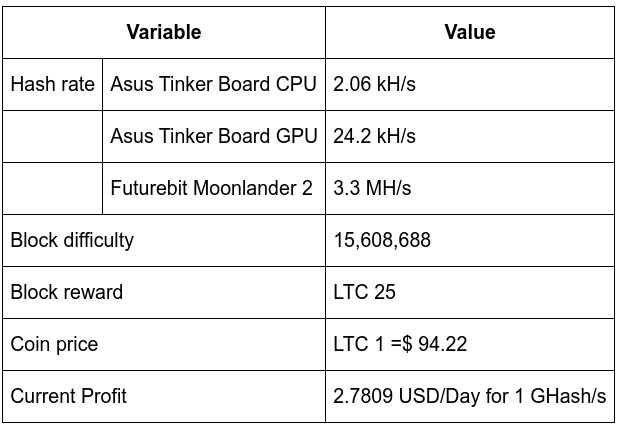Image resolution: width=618 pixels, height=433 pixels.
Task: Click the word GHash/s in the profit row
Action: (x=568, y=396)
